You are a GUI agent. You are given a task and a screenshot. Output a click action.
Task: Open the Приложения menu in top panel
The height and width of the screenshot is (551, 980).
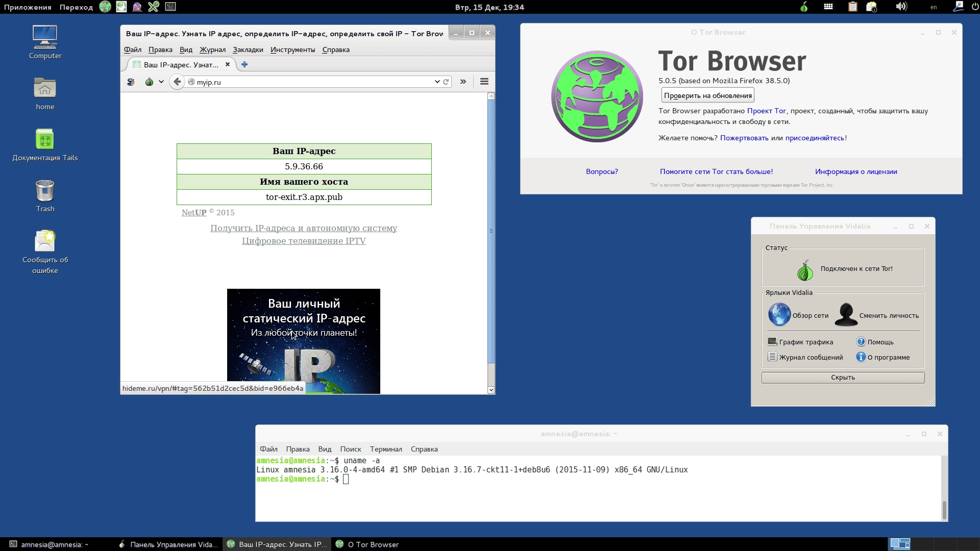(x=28, y=7)
